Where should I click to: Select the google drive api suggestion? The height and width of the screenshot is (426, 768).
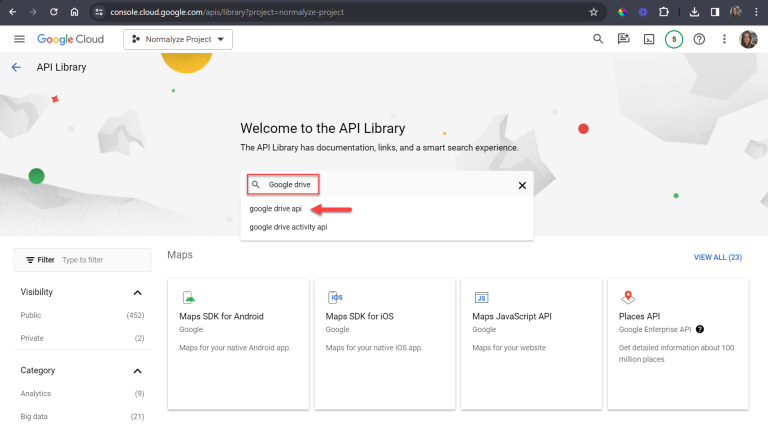(275, 209)
